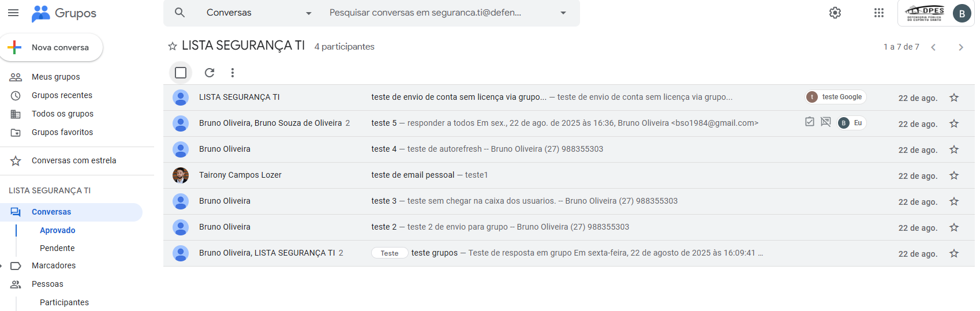Star the teste 3 conversation

(954, 201)
